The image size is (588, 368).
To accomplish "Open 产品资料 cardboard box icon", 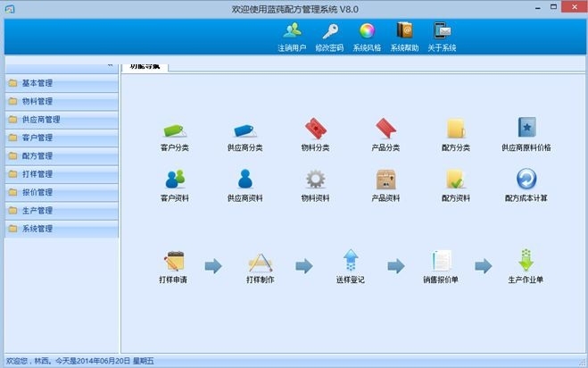I will pos(385,180).
